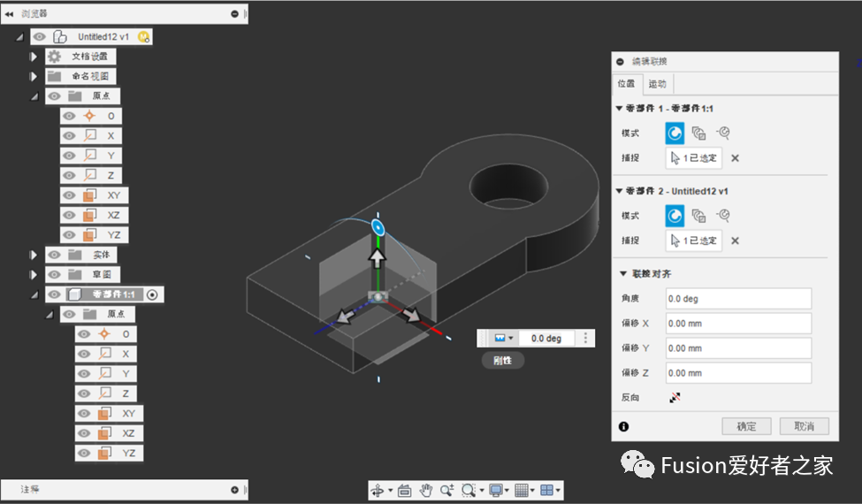Hide the XZ plane under 零部件1:1
The height and width of the screenshot is (504, 862).
[x=84, y=433]
